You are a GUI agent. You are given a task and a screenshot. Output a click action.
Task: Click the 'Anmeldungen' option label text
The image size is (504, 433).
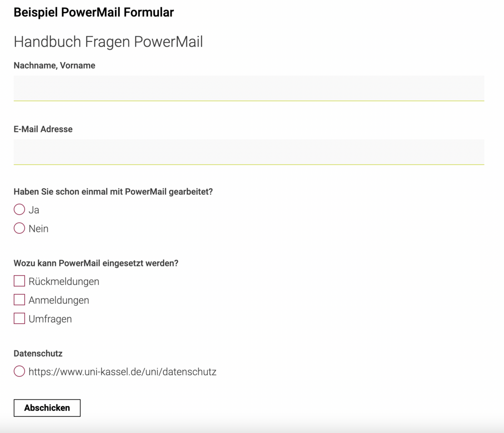point(59,300)
